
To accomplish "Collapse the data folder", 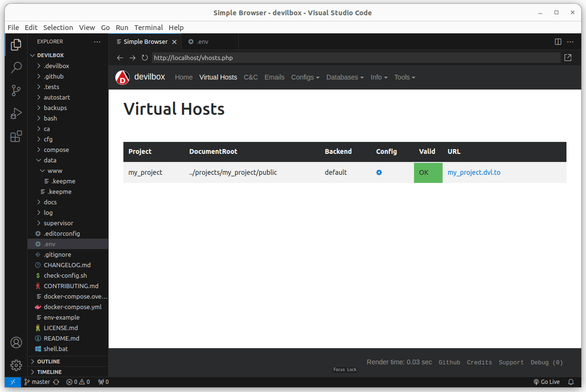I will click(50, 160).
